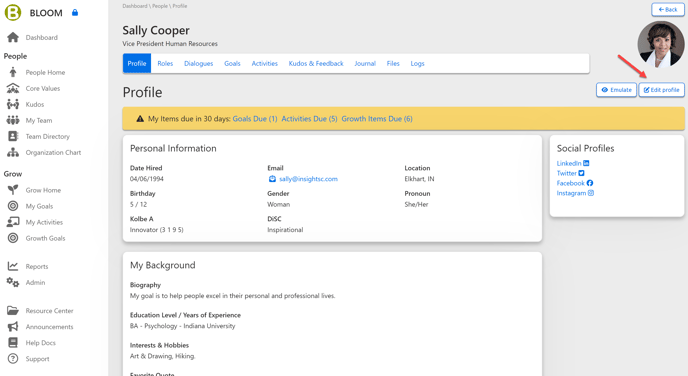Open the Roles tab
The height and width of the screenshot is (376, 688).
165,63
